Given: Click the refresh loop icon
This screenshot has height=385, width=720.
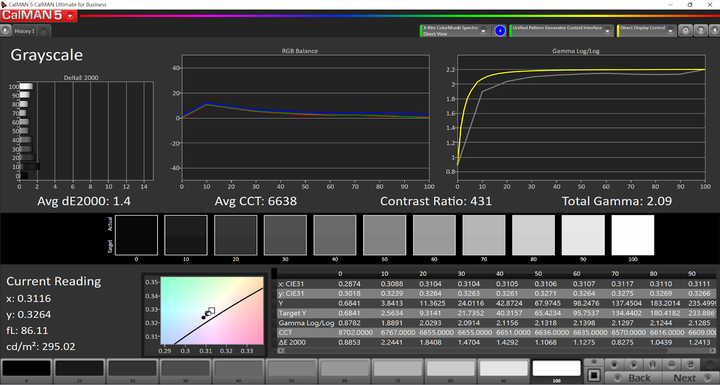Looking at the screenshot, I should tap(690, 365).
